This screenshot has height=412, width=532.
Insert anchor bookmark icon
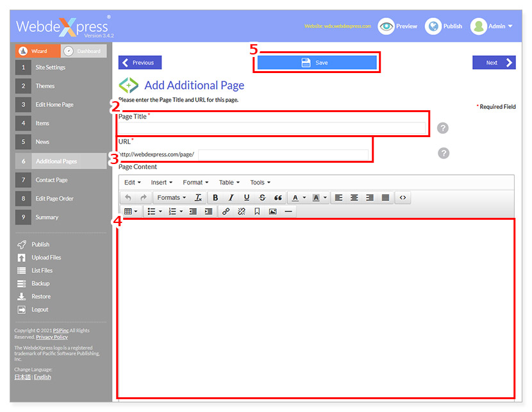click(x=257, y=211)
